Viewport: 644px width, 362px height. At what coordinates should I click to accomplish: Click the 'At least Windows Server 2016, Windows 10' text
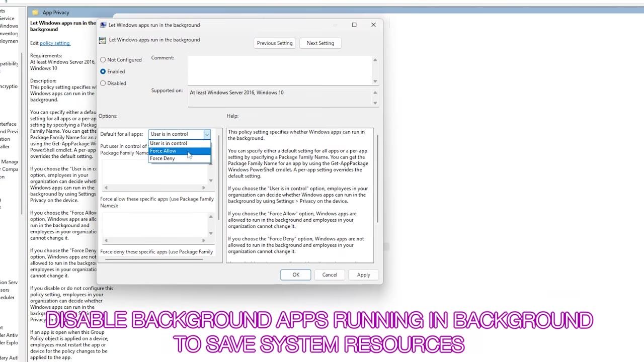[x=236, y=93]
